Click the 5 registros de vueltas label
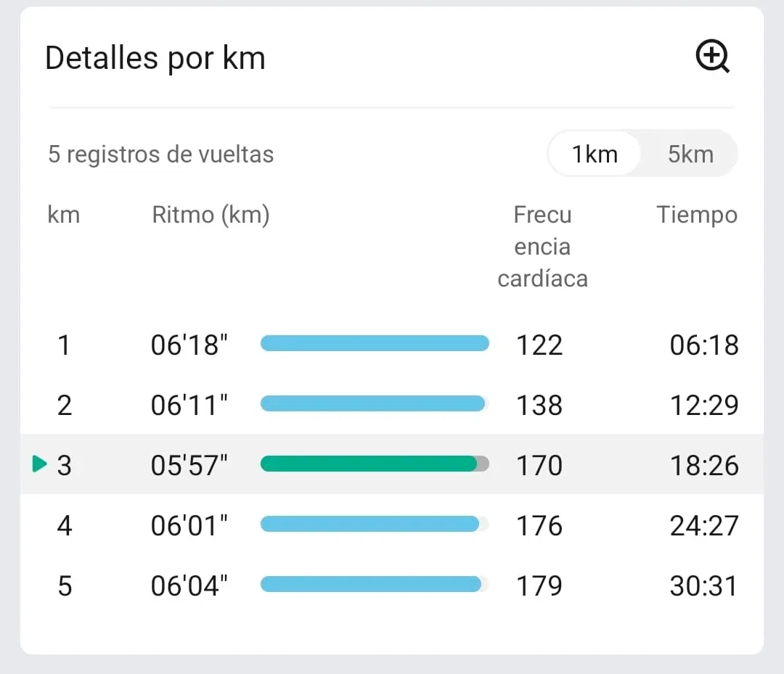Screen dimensions: 784x674 (160, 154)
